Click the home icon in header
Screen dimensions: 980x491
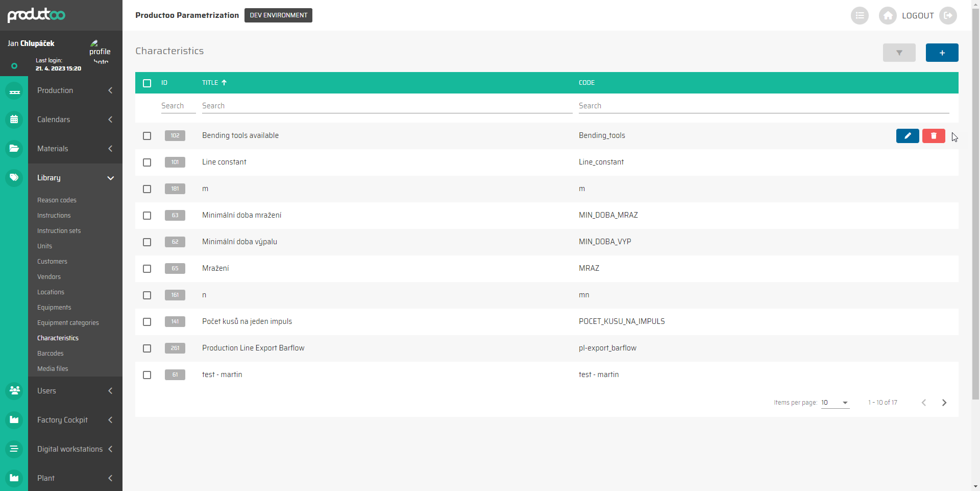(x=888, y=16)
